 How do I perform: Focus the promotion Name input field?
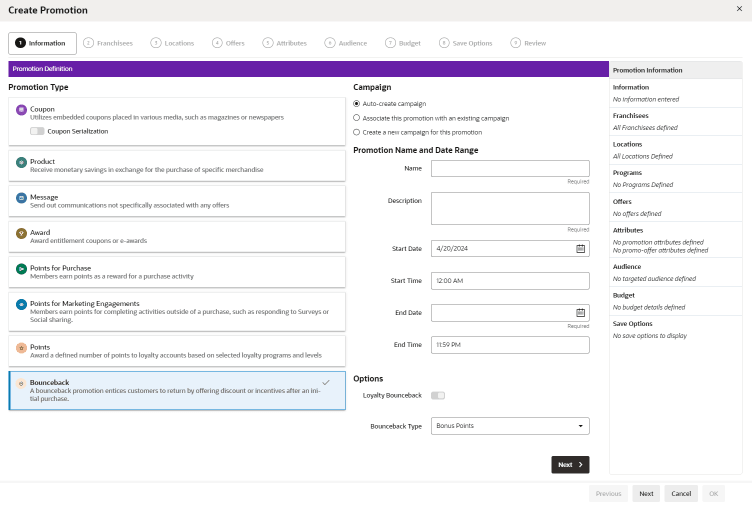click(x=510, y=168)
